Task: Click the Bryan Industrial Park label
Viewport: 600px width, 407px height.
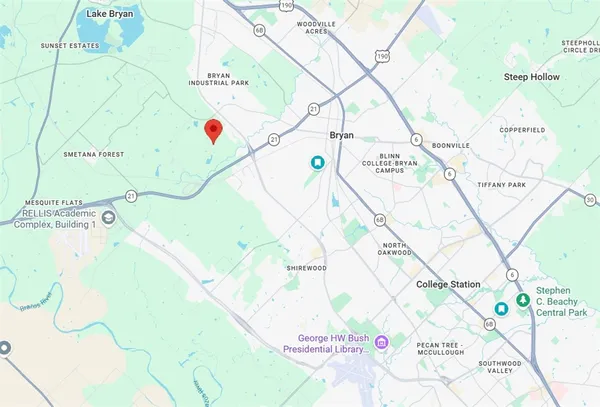Action: pyautogui.click(x=218, y=79)
